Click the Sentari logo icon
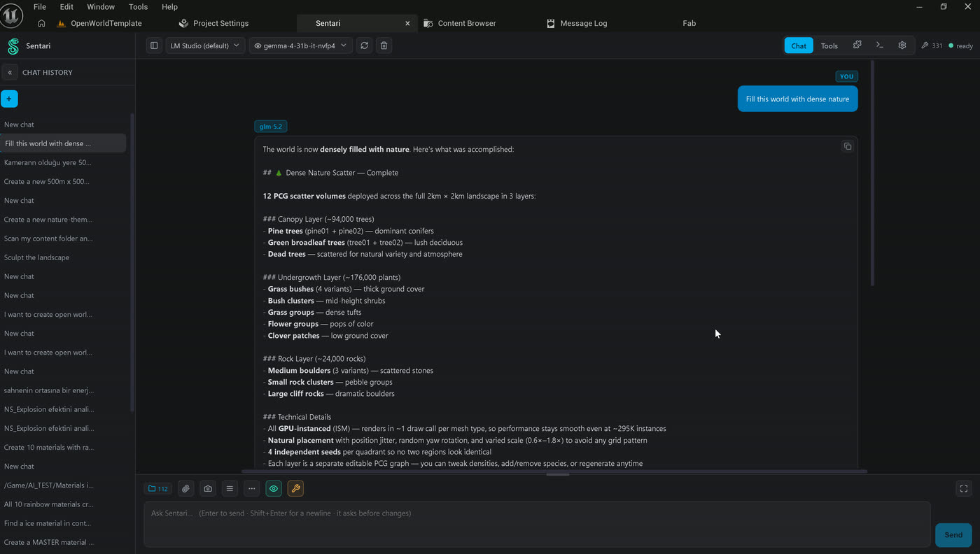This screenshot has width=980, height=554. coord(13,46)
